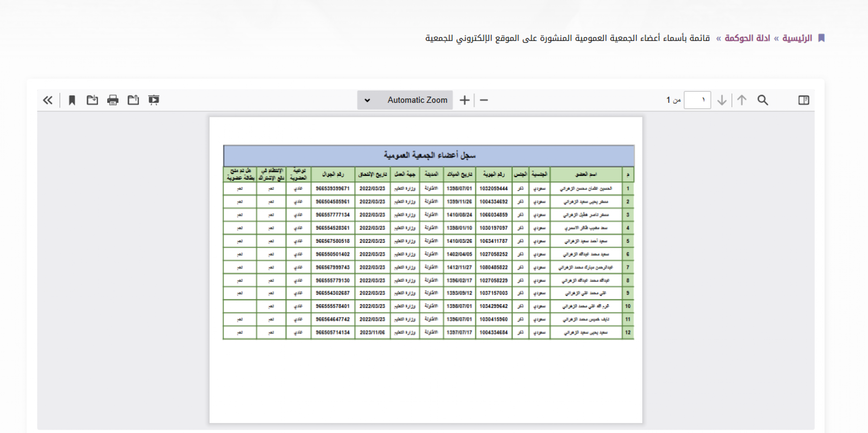
Task: Click the الرئيسية breadcrumb link
Action: click(797, 38)
